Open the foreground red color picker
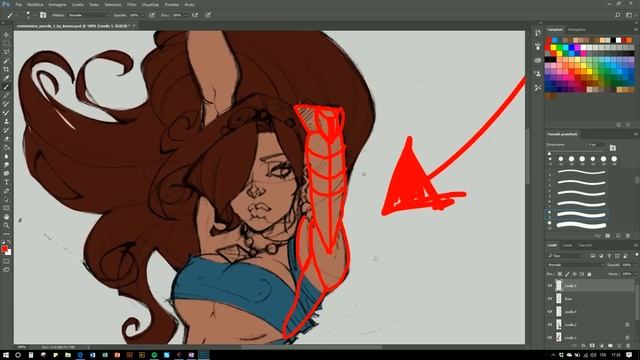The width and height of the screenshot is (640, 360). [4, 249]
